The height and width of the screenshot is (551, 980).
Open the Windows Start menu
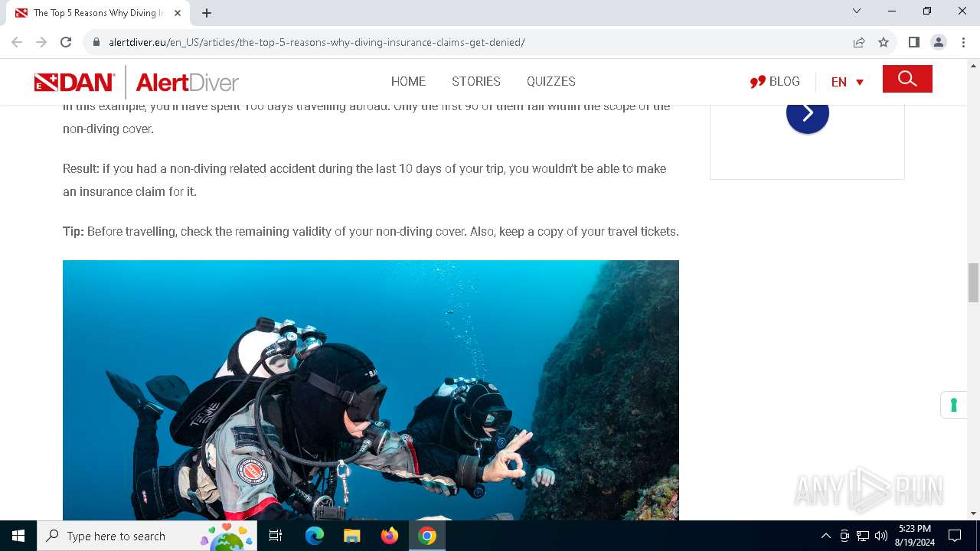click(x=18, y=536)
